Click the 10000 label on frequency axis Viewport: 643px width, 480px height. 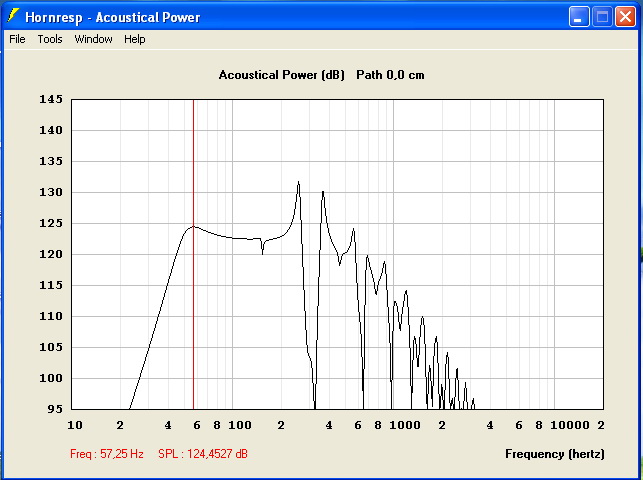[570, 425]
